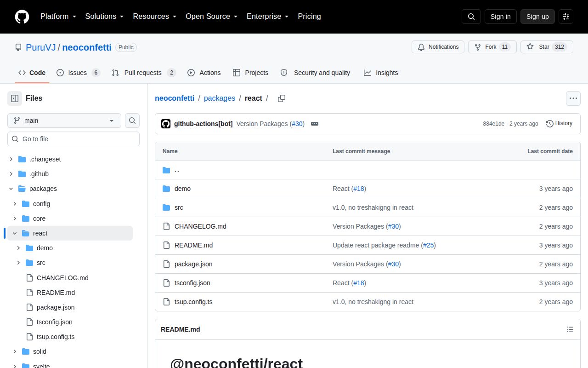Viewport: 588px width, 368px height.
Task: Open the Resources dropdown menu
Action: point(155,16)
